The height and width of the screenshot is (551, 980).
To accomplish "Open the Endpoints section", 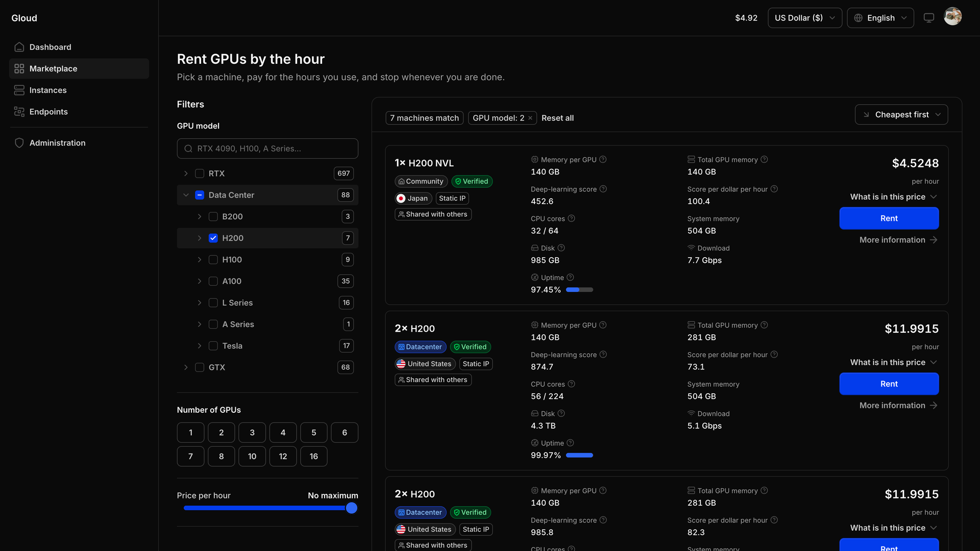I will point(79,112).
